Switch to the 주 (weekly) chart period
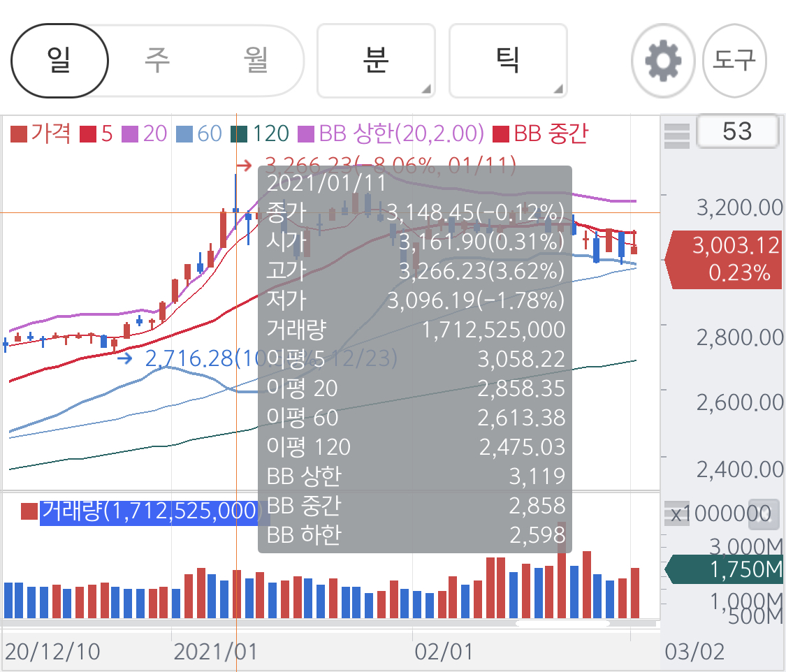Viewport: 786px width, 672px height. tap(157, 61)
